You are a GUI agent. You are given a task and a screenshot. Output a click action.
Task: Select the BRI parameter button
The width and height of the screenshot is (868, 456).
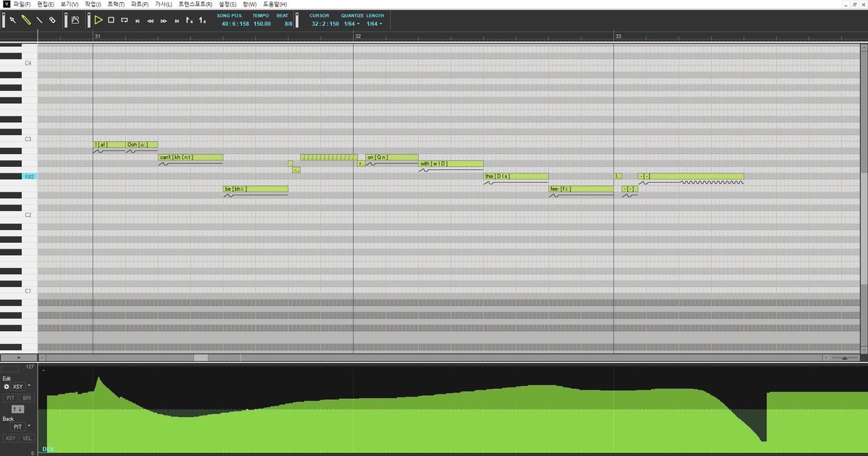point(27,398)
